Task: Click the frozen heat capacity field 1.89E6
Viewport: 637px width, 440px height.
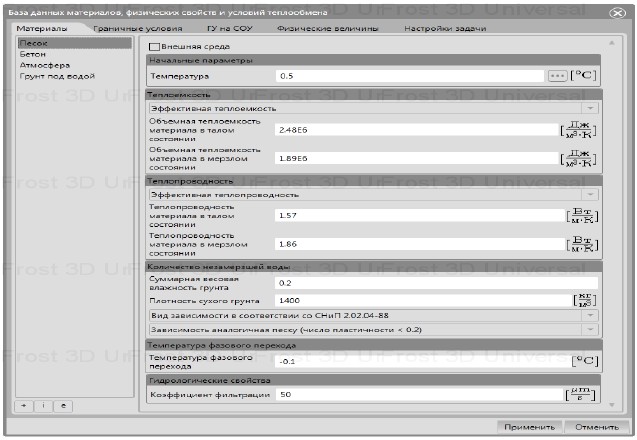Action: tap(416, 158)
